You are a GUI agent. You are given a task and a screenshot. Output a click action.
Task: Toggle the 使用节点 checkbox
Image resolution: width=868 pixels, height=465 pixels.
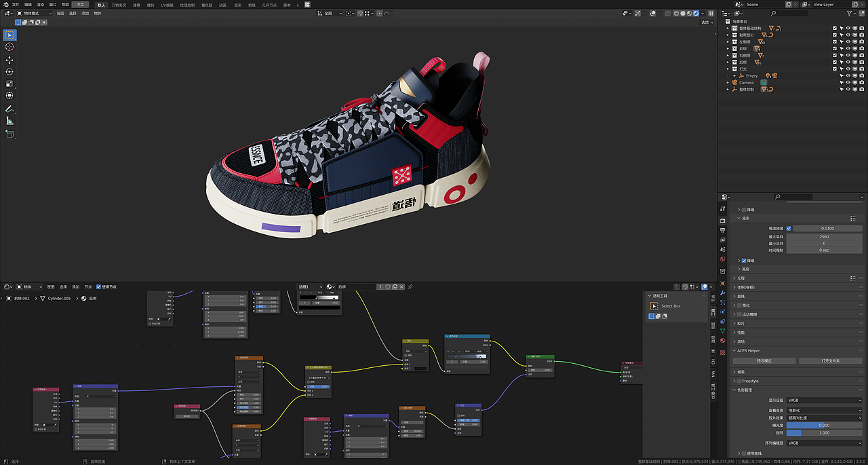click(x=99, y=286)
